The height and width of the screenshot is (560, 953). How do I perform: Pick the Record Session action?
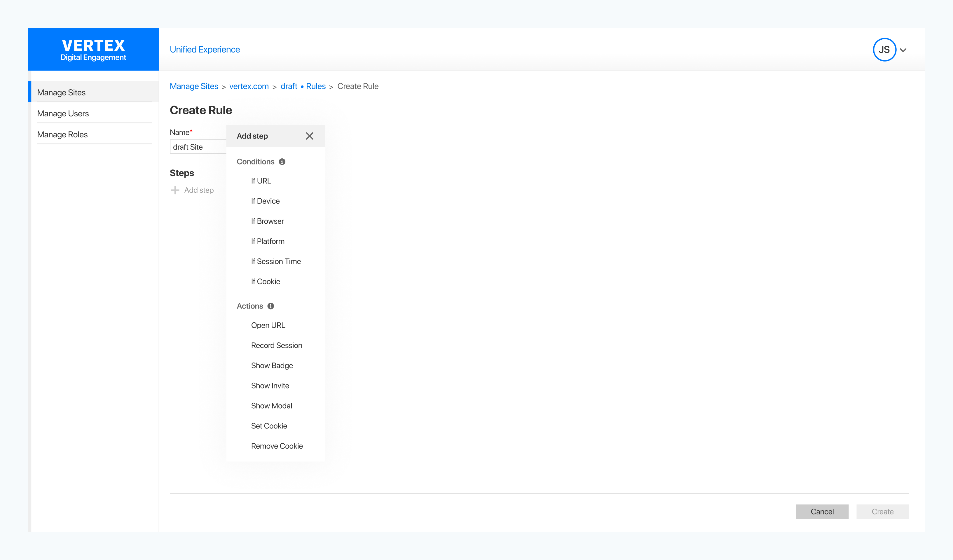pos(276,346)
